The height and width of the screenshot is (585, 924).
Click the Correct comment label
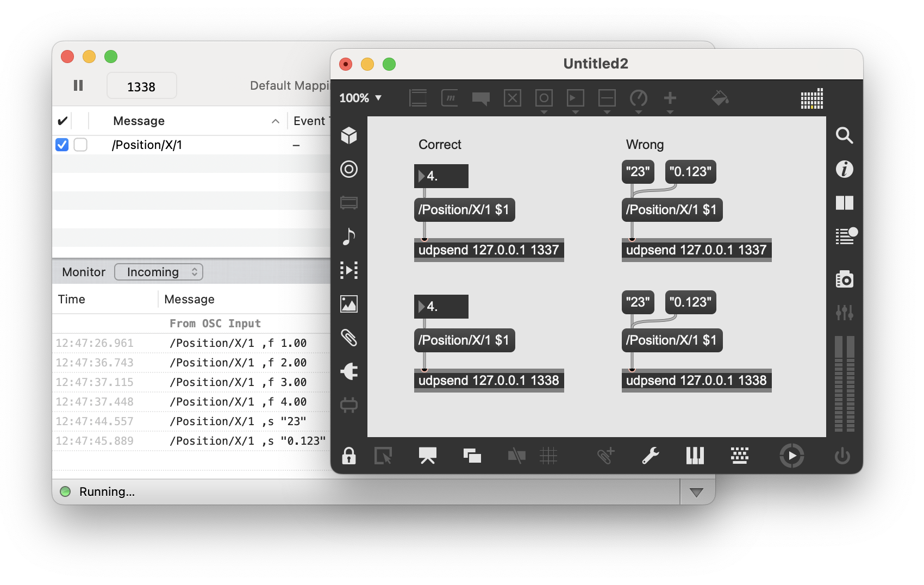coord(440,145)
